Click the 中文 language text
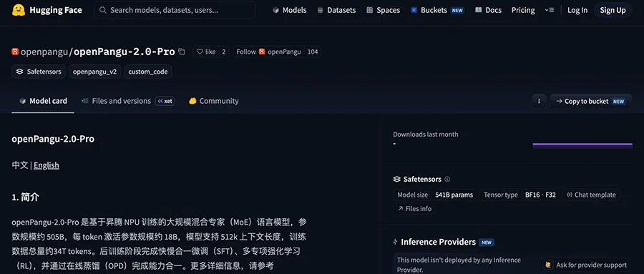Viewport: 644px width, 274px height. pos(20,165)
